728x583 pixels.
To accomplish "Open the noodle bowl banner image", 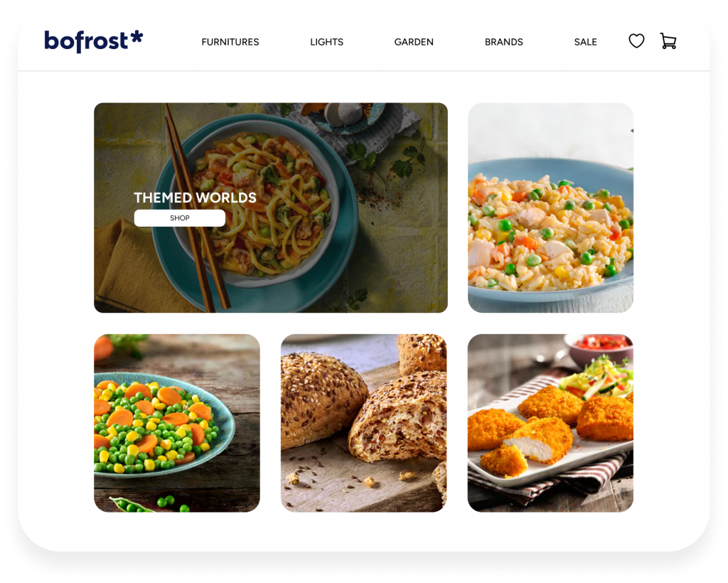I will tap(271, 208).
